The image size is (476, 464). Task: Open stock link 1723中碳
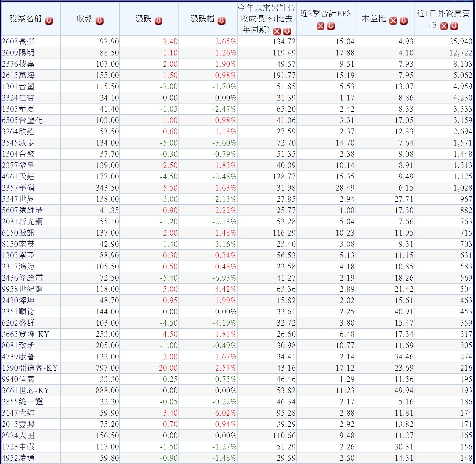(x=18, y=447)
